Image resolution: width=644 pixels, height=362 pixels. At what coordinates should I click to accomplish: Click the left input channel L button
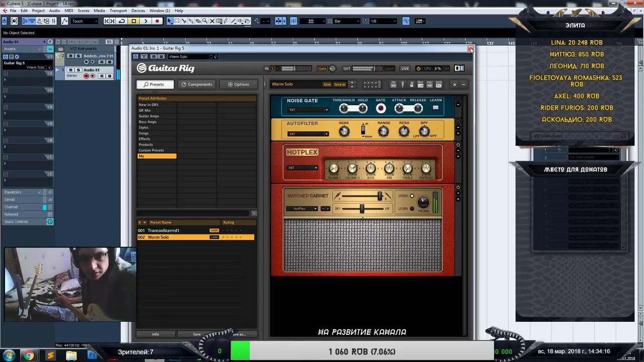coord(273,68)
